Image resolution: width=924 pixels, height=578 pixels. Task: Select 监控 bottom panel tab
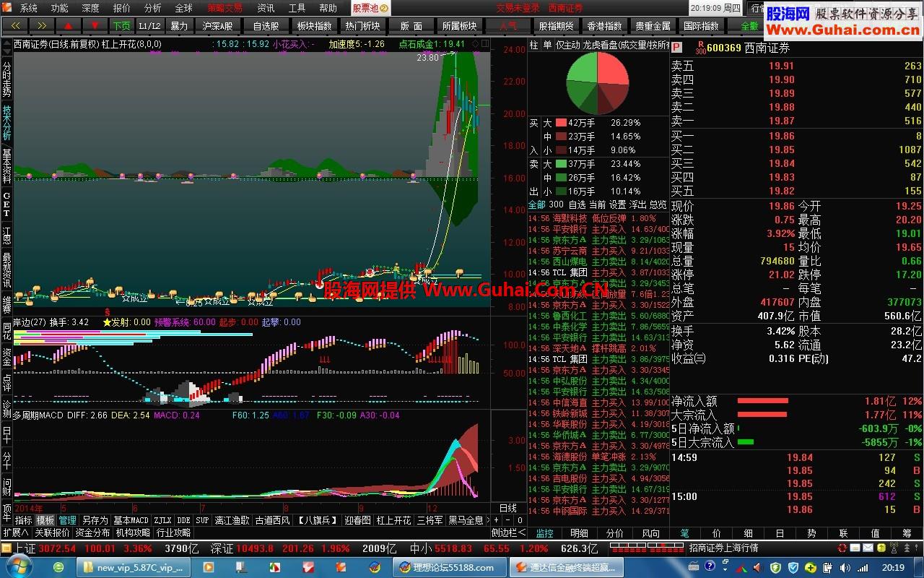[544, 533]
